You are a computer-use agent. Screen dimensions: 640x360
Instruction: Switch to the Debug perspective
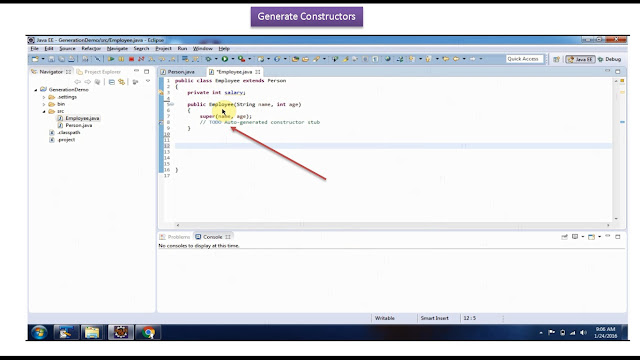609,59
